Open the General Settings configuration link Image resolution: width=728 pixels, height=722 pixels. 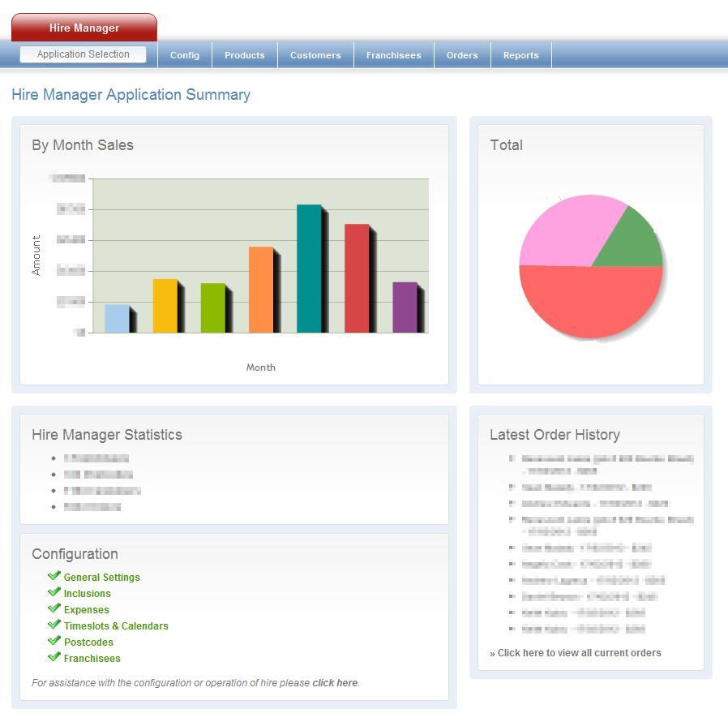point(102,578)
